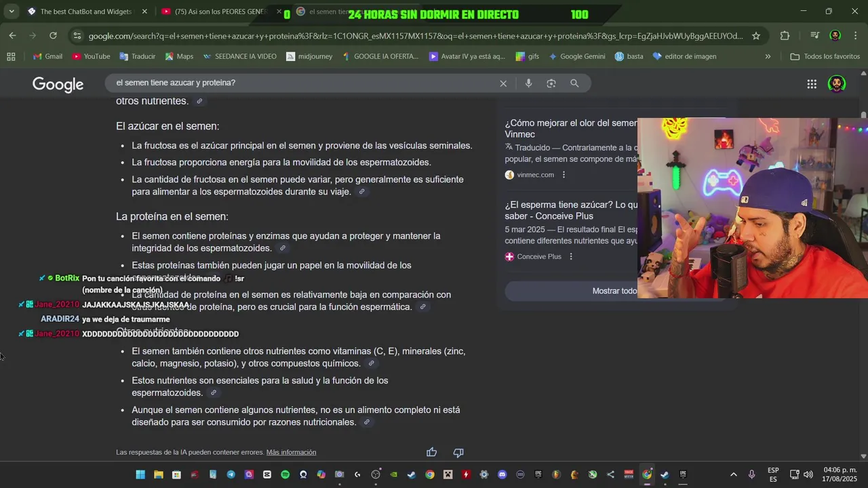Open the YouTube bookmark

tap(91, 56)
